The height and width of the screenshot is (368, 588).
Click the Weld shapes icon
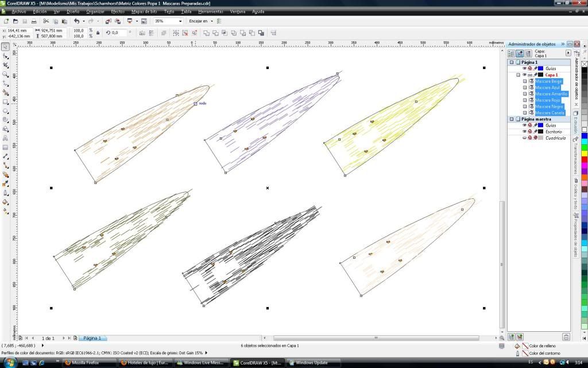(x=206, y=33)
